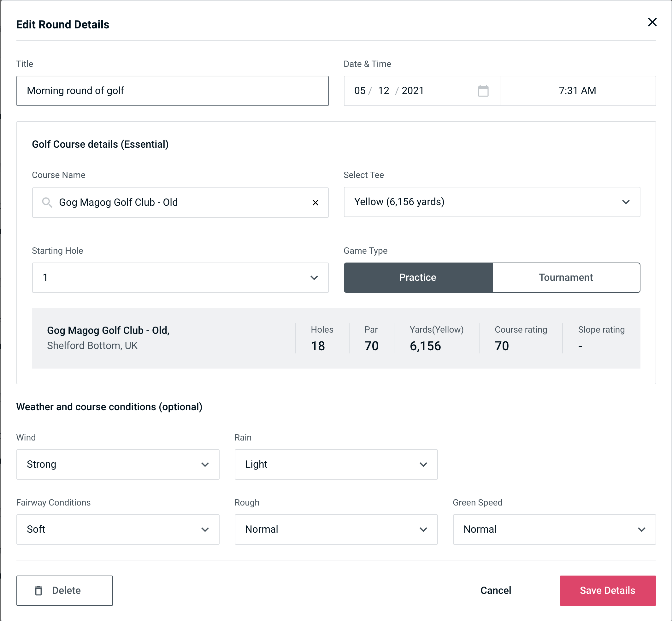This screenshot has height=621, width=672.
Task: Click the search icon in Course Name field
Action: 47,202
